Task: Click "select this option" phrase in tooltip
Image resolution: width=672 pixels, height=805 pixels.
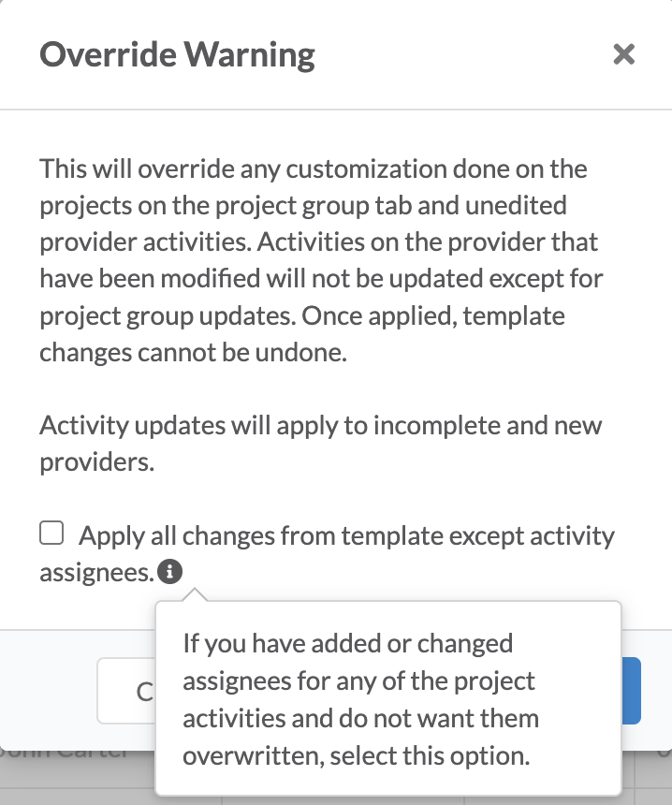Action: 430,755
